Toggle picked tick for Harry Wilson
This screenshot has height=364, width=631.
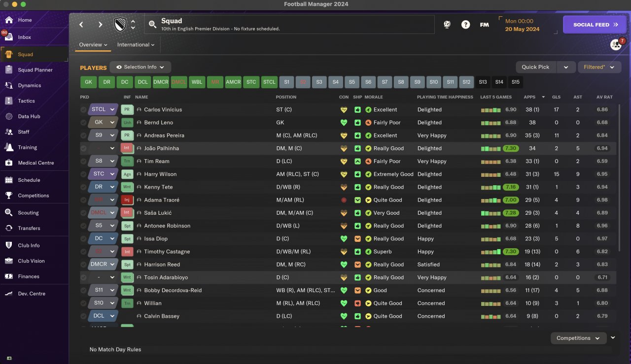[x=83, y=174]
